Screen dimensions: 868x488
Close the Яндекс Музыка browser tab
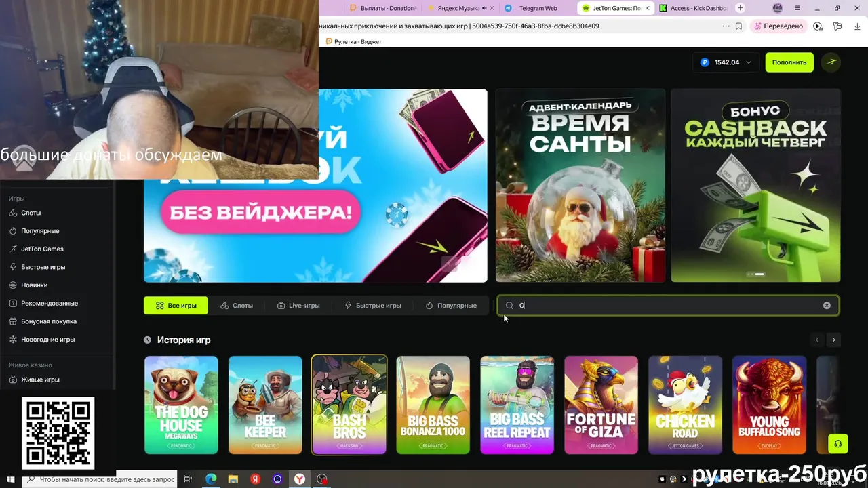(x=493, y=8)
